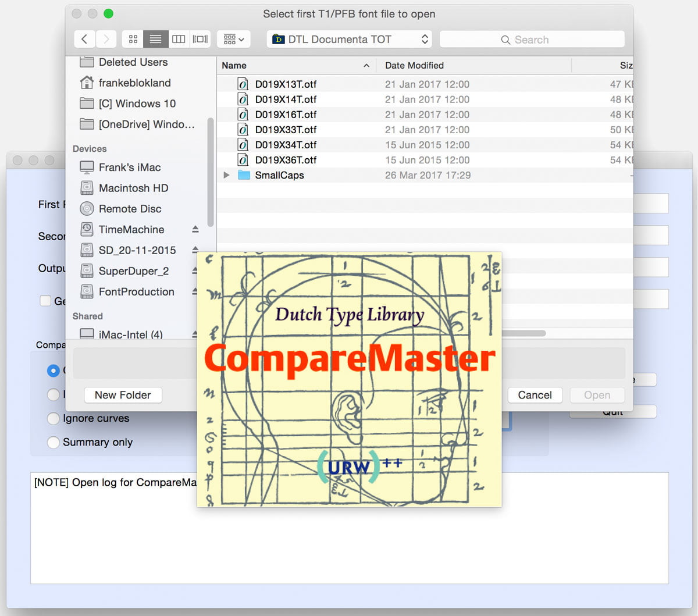Screen dimensions: 698x616
Task: Select second radio below the selected one
Action: (x=53, y=394)
